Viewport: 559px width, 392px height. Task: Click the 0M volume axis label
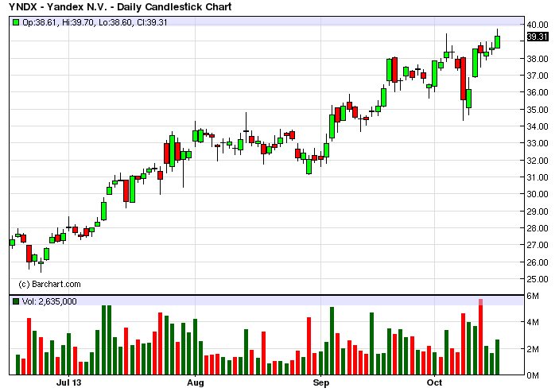(x=533, y=375)
